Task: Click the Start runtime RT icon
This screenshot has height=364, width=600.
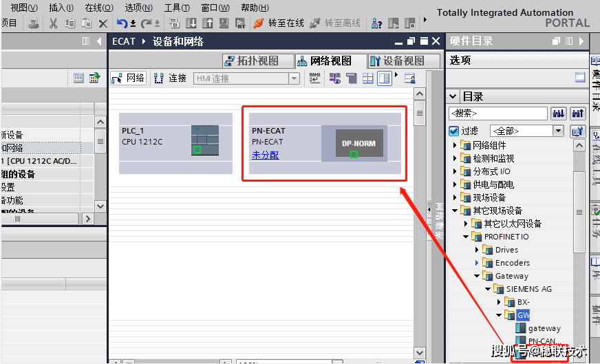Action: tap(240, 23)
